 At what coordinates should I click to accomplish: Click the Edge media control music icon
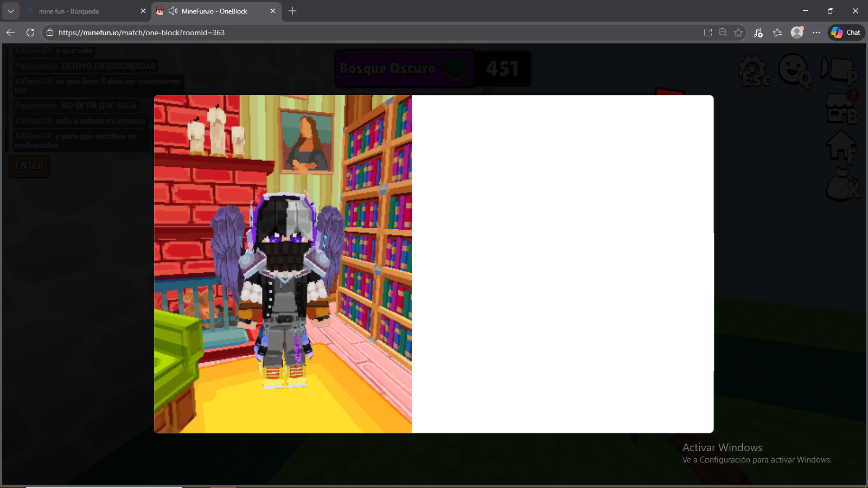pos(758,33)
